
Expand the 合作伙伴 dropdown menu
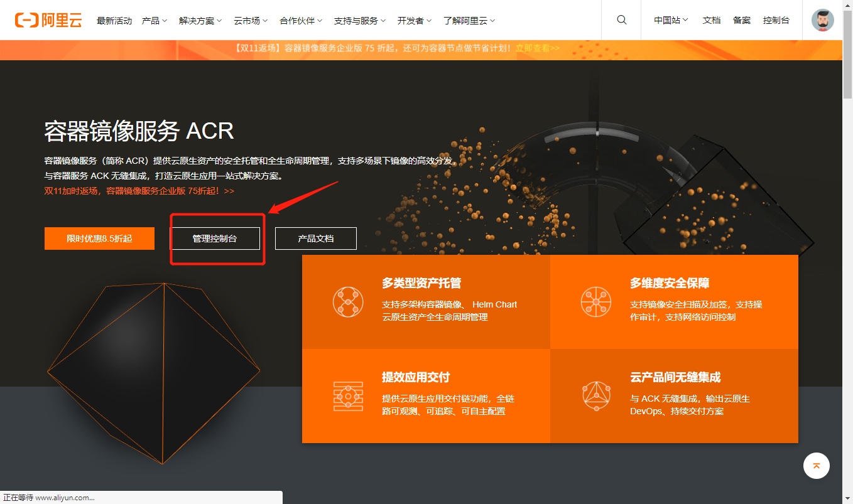click(x=301, y=21)
